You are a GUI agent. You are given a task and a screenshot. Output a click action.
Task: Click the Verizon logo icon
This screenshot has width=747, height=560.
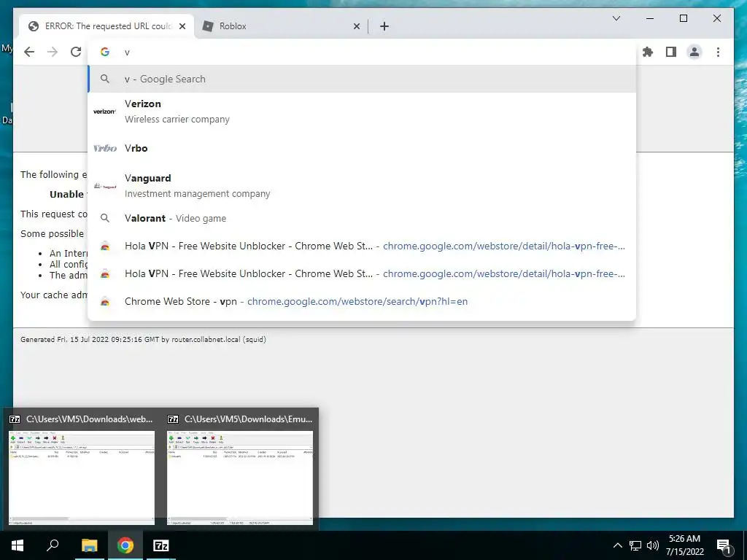(x=105, y=112)
